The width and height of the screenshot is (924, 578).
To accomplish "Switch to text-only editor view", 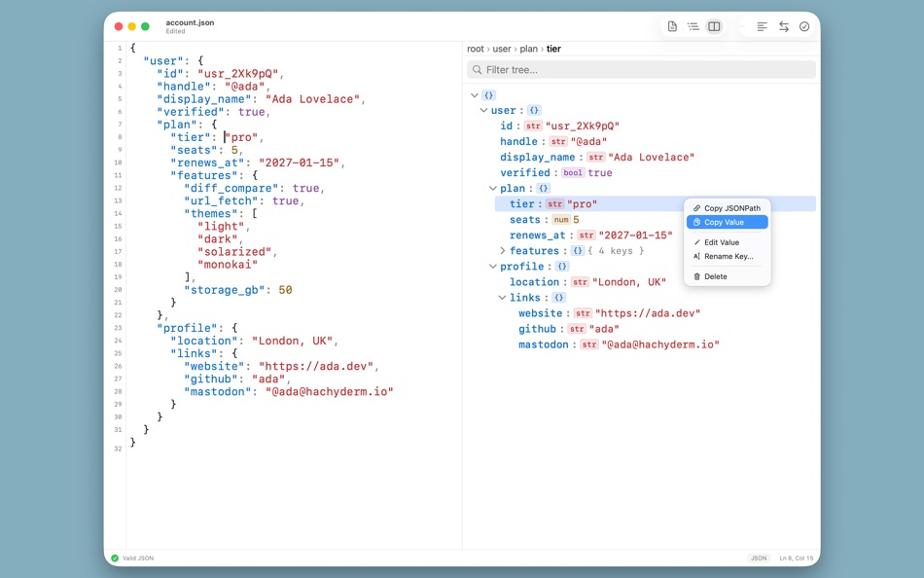I will click(x=672, y=26).
